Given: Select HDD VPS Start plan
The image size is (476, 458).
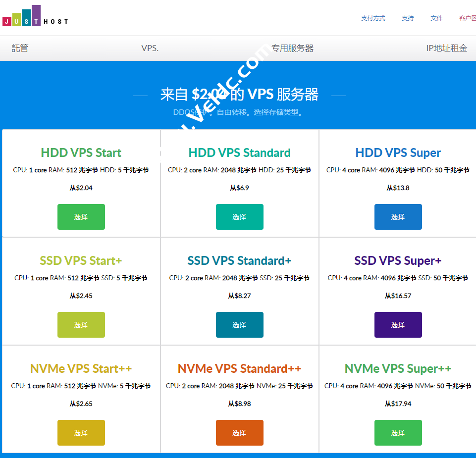Looking at the screenshot, I should pos(81,216).
